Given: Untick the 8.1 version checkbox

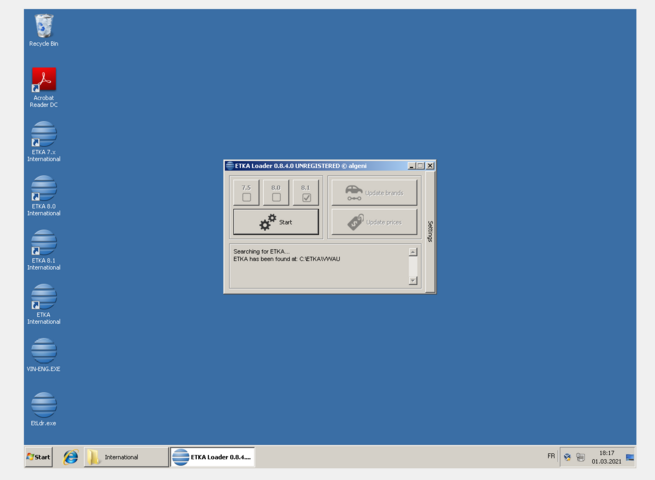Looking at the screenshot, I should click(x=306, y=197).
